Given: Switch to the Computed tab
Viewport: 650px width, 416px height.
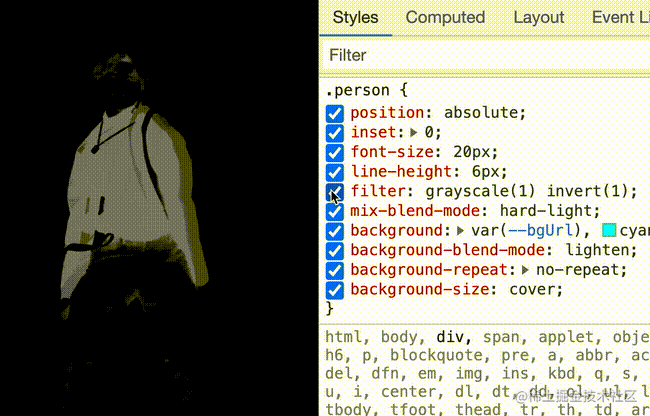Looking at the screenshot, I should pyautogui.click(x=445, y=17).
